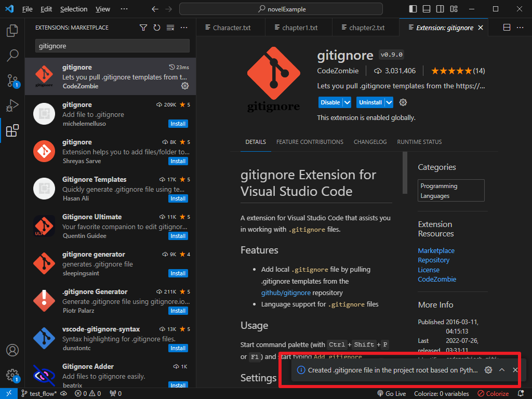Switch to the chapter2.txt tab
Screen dimensions: 532x399
click(x=366, y=28)
